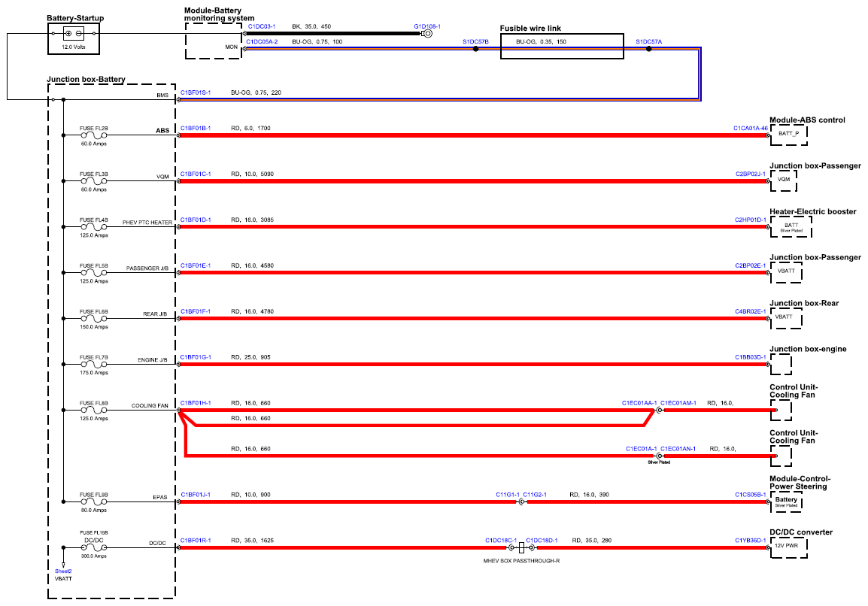
Task: Select the FUSE FL19B DC/DC fuse symbol
Action: tap(93, 548)
